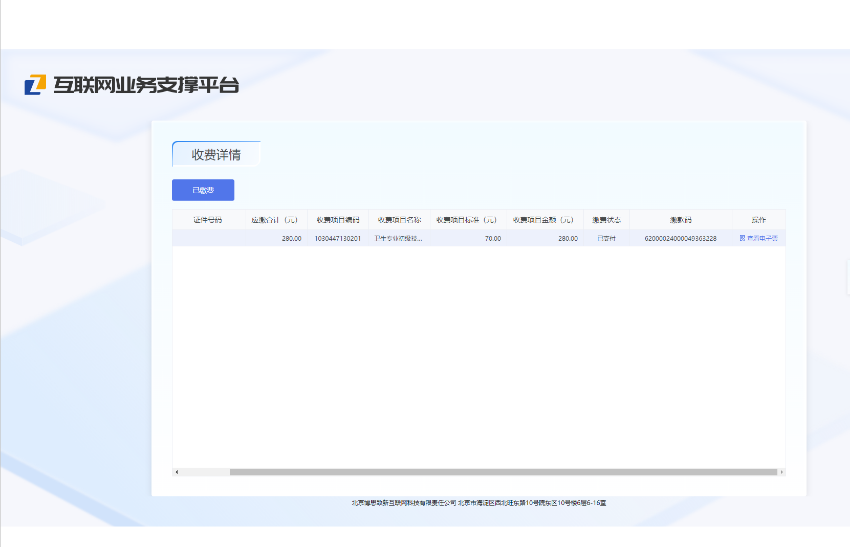Click the 收费项目名称 column header

(x=399, y=219)
